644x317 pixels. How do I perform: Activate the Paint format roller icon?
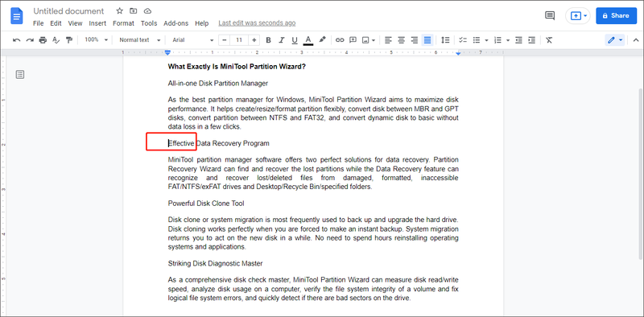pos(69,40)
